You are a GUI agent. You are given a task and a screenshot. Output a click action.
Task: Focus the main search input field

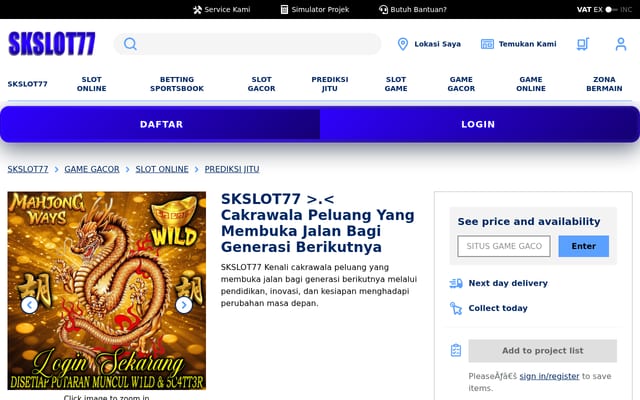point(247,44)
